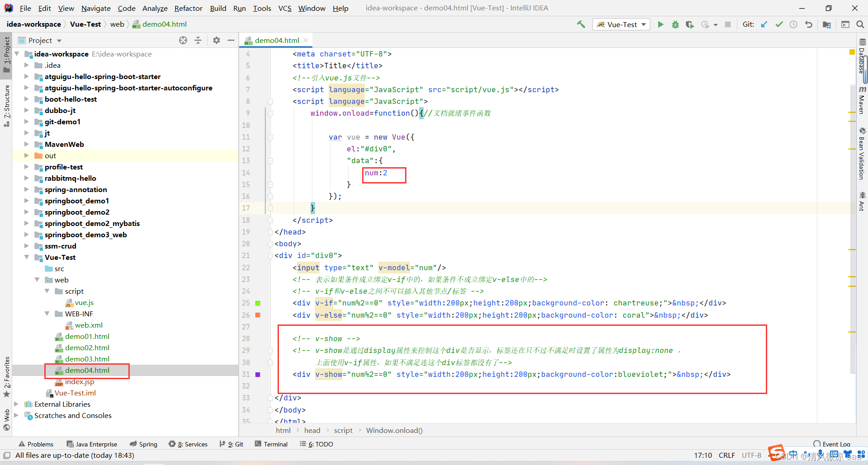Run with coverage icon
The image size is (868, 465).
pos(689,24)
